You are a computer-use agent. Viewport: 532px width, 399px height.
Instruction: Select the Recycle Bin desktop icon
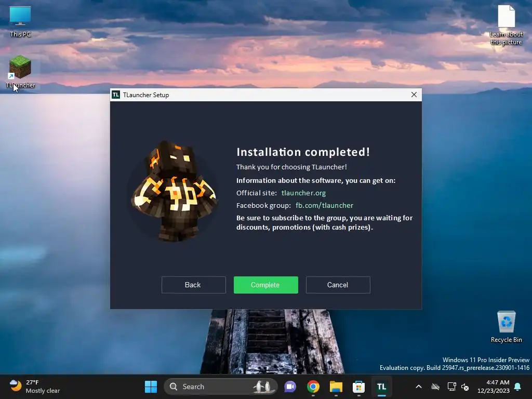(506, 327)
